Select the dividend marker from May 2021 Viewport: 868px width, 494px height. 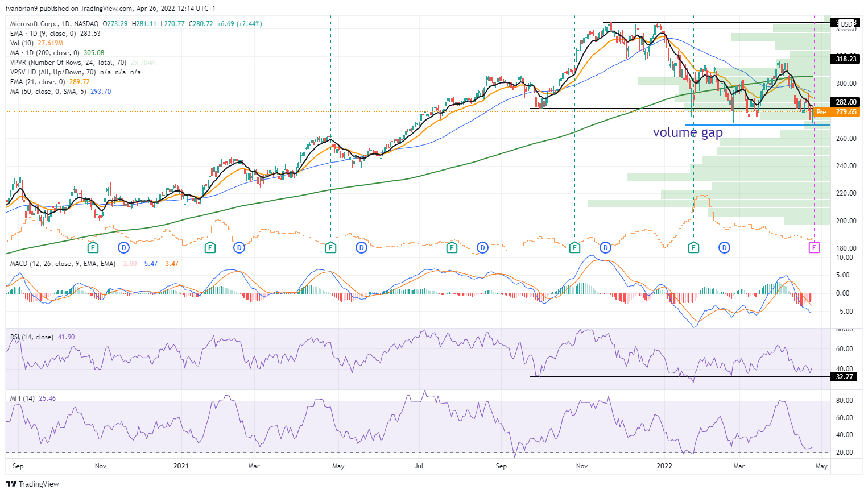click(x=361, y=247)
